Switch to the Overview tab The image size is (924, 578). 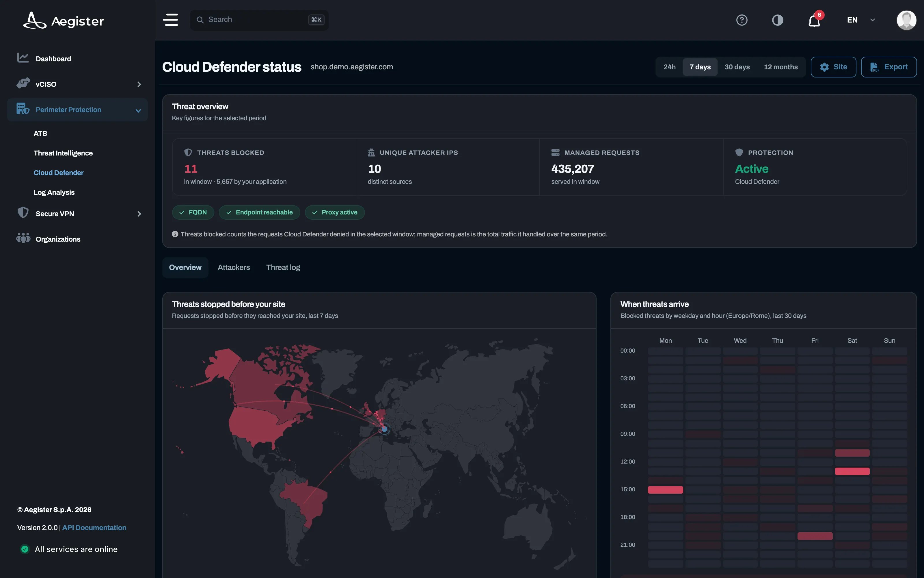185,267
